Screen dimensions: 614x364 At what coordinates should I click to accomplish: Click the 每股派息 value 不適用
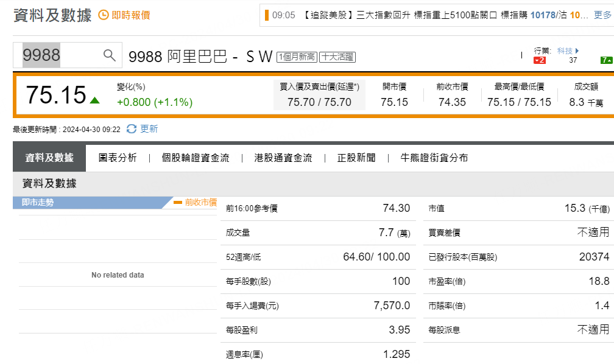[x=594, y=329]
